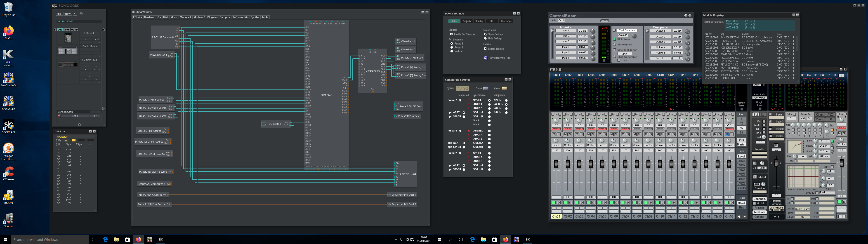Switch to the Routing tab in SCOPE Settings
The width and height of the screenshot is (868, 244).
(x=479, y=21)
